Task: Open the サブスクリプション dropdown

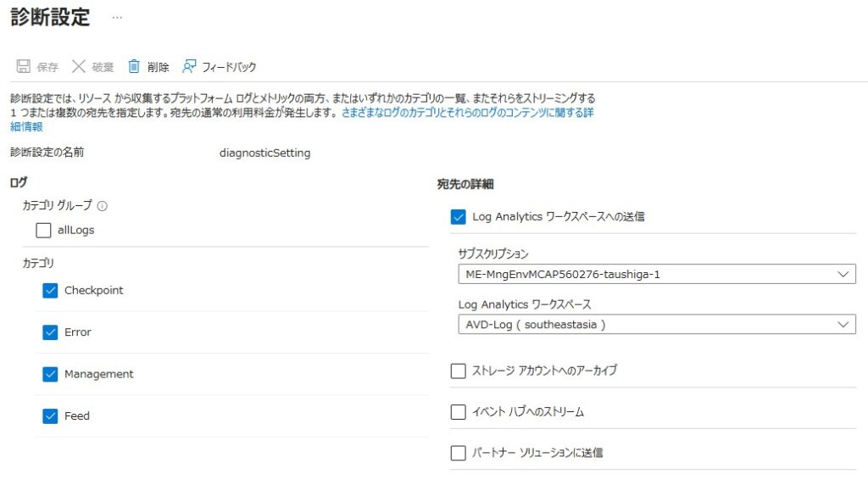Action: [656, 275]
